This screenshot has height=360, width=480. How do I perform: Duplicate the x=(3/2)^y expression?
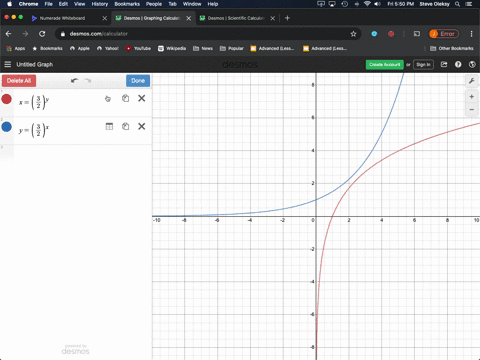125,98
